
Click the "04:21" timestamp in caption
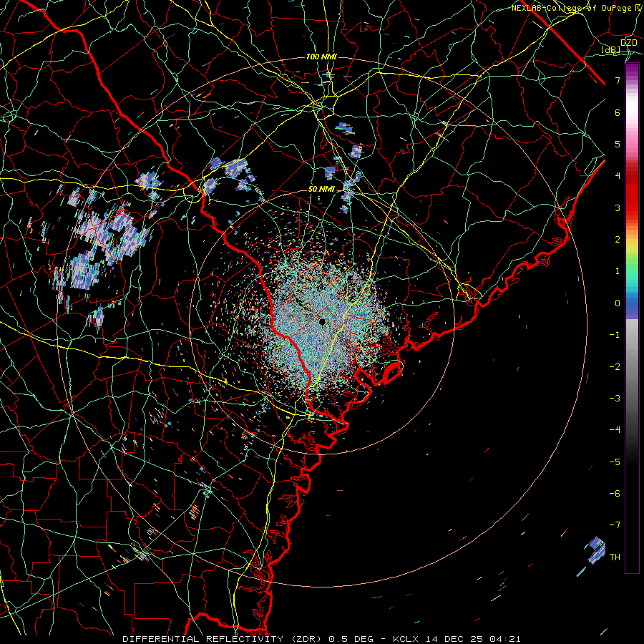[x=505, y=639]
